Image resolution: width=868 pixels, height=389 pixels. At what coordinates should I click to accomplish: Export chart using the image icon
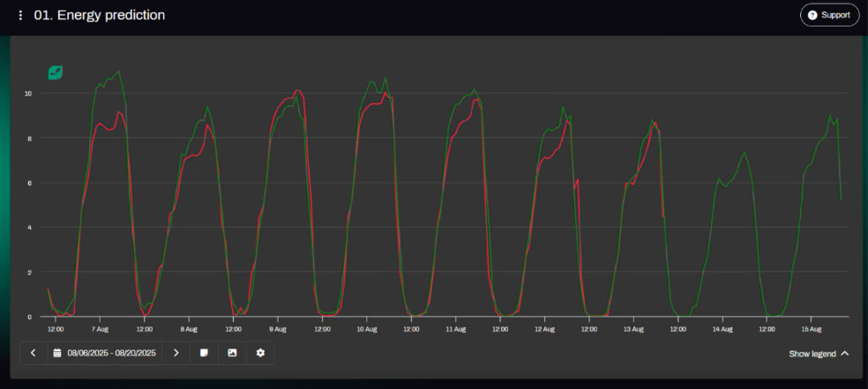click(x=232, y=353)
